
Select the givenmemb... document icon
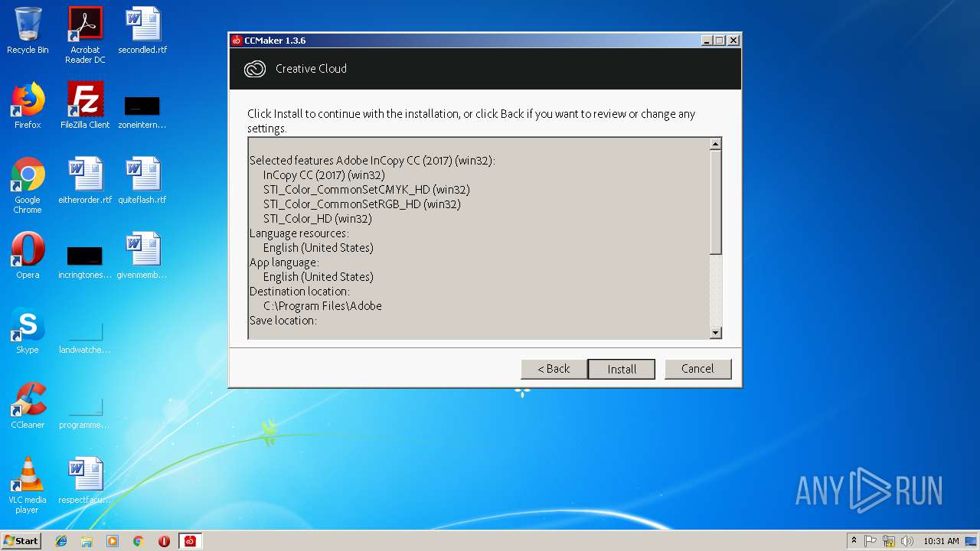(142, 256)
